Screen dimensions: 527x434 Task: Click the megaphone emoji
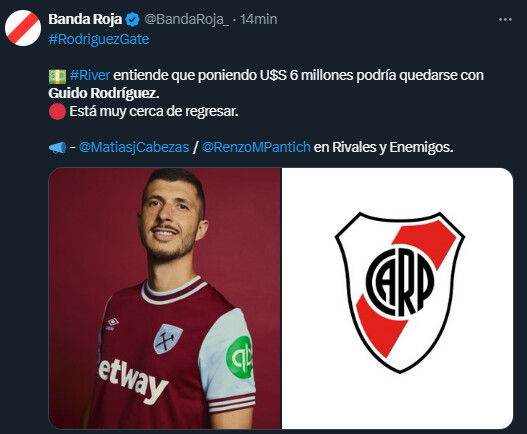pos(57,148)
